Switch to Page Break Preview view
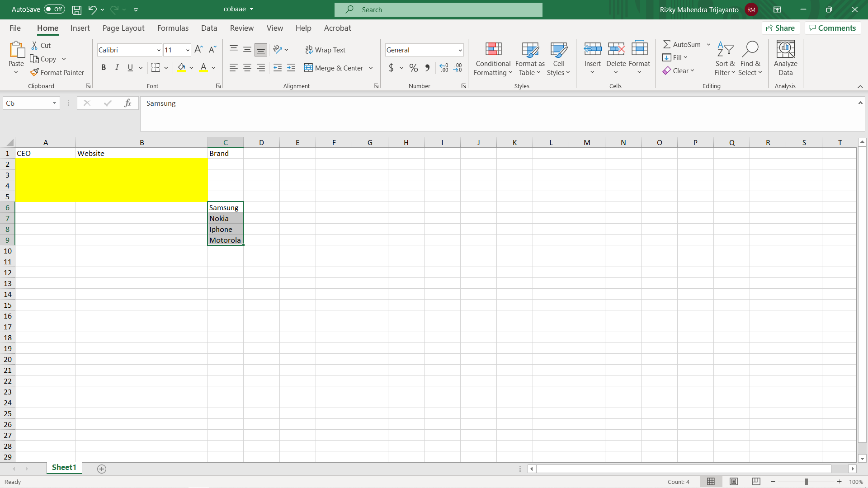 (x=756, y=482)
